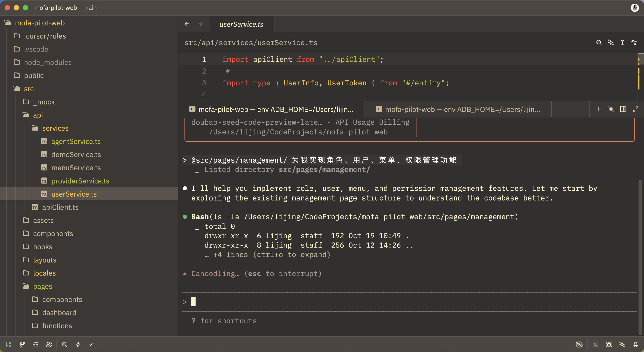Click the main branch label in title bar

(90, 8)
